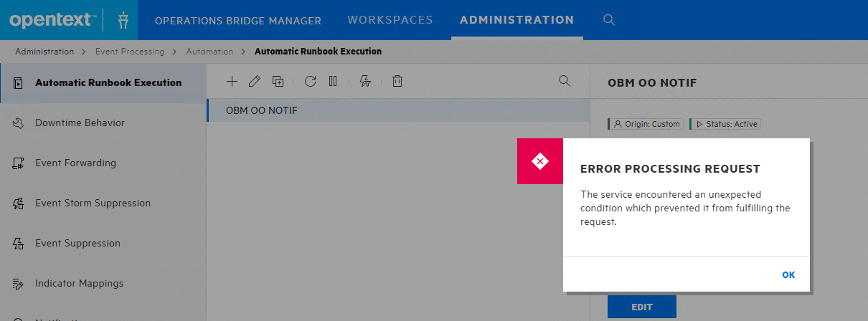Image resolution: width=868 pixels, height=321 pixels.
Task: Click the search icon in top navigation
Action: coord(609,20)
